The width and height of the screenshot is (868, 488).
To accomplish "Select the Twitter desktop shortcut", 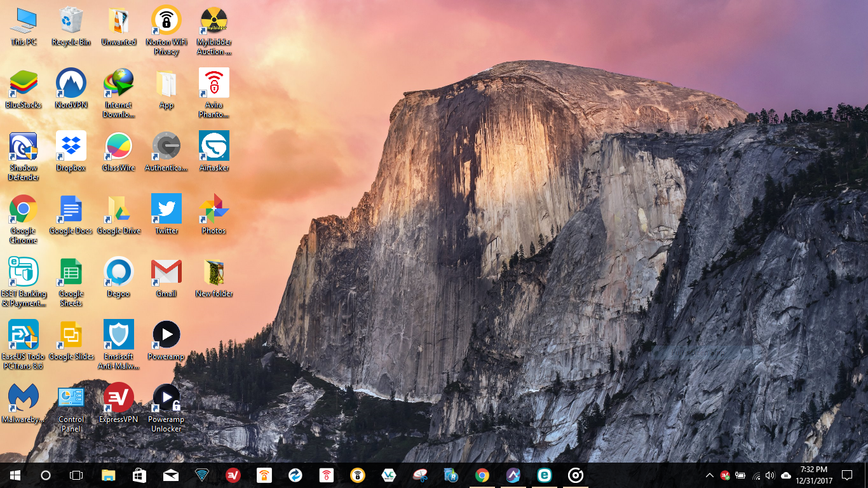I will click(166, 215).
